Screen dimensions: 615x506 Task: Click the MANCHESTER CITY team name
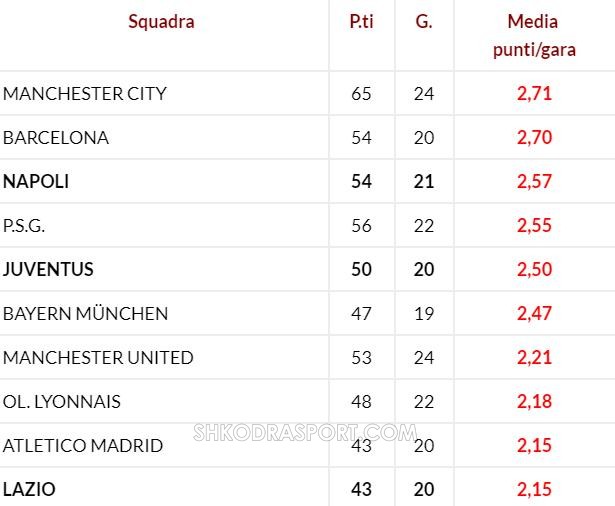(85, 94)
